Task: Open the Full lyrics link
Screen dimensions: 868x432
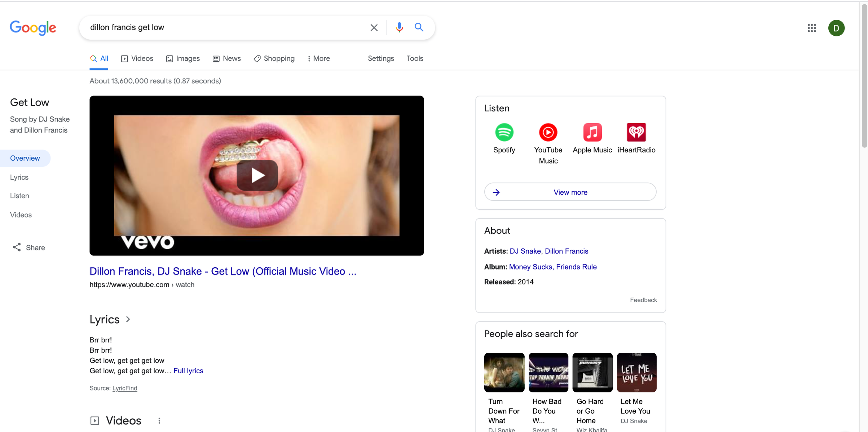Action: click(x=188, y=371)
